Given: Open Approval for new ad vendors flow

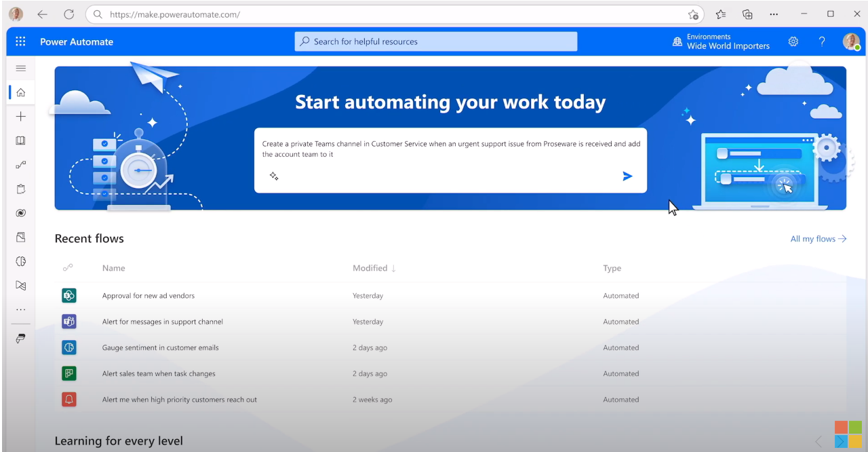Looking at the screenshot, I should 149,296.
